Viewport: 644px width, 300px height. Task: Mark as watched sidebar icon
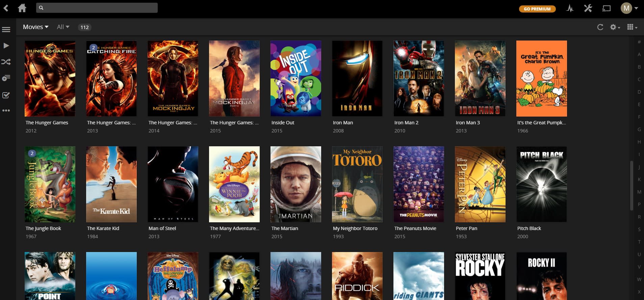click(6, 95)
